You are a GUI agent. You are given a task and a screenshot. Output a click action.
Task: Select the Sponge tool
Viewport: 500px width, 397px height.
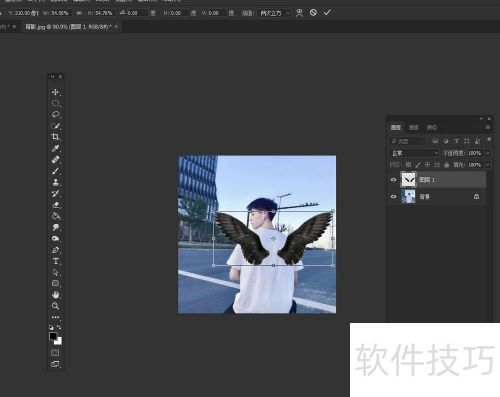(x=55, y=239)
